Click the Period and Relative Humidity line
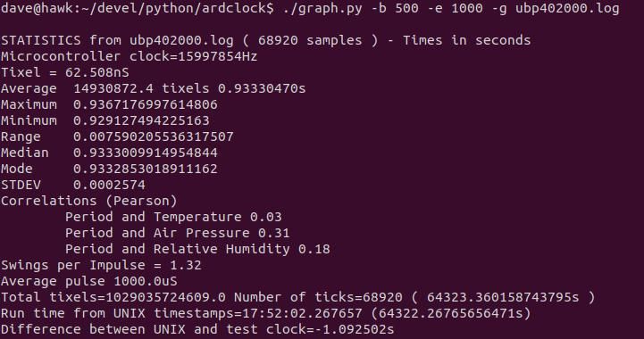644x339 pixels. [x=197, y=249]
